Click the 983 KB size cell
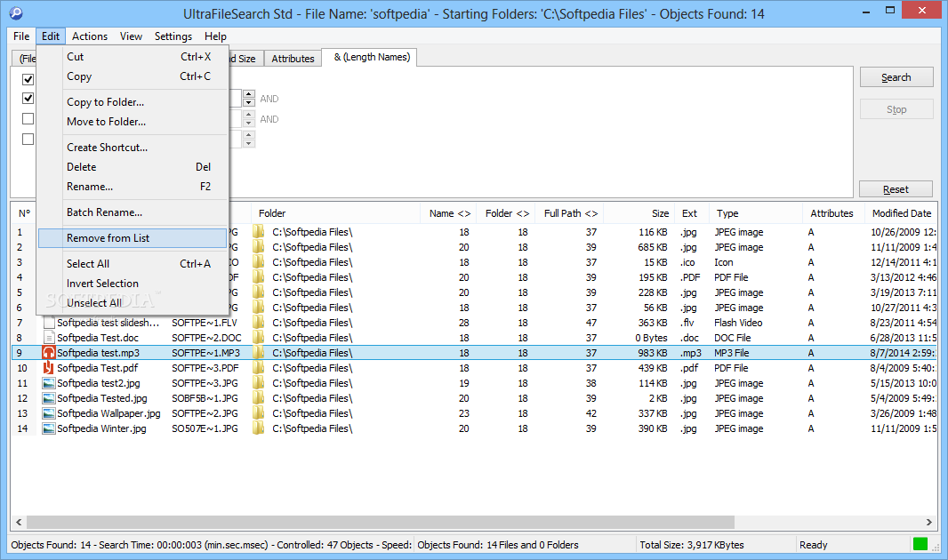Viewport: 948px width, 560px height. (x=653, y=353)
